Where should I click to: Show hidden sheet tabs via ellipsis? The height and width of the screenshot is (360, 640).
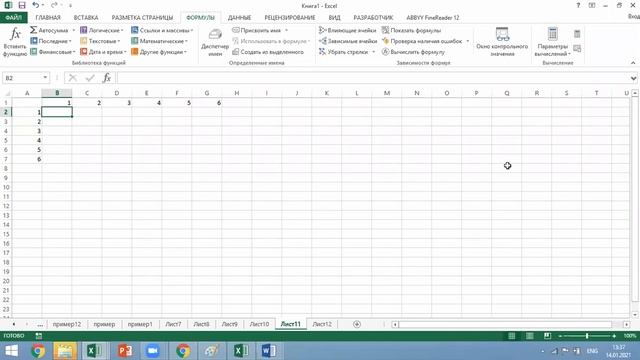40,324
